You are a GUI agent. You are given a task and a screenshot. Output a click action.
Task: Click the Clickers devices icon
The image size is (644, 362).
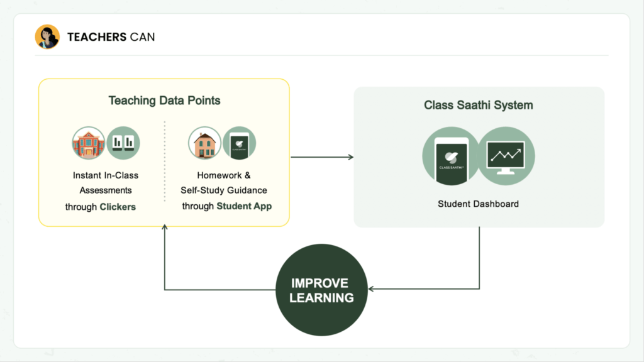(x=123, y=143)
